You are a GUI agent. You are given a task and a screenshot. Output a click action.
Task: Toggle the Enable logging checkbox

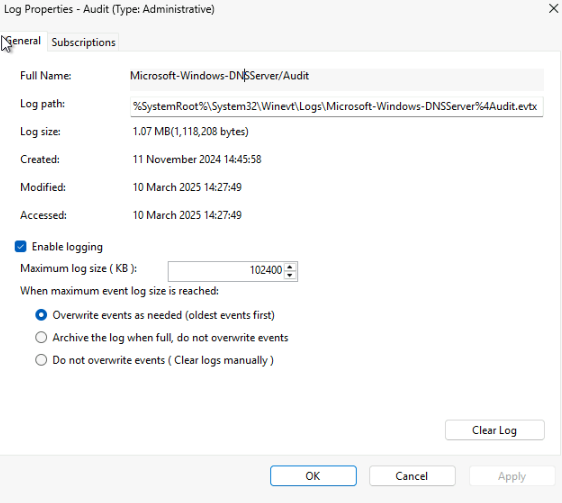(20, 247)
